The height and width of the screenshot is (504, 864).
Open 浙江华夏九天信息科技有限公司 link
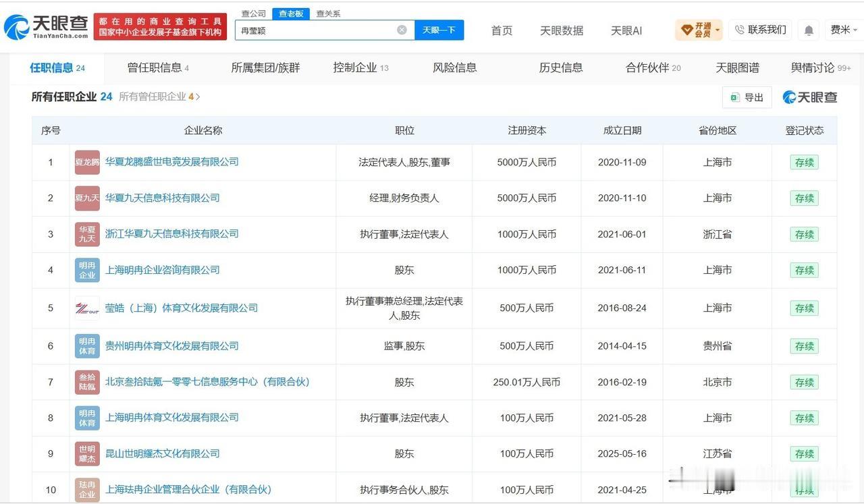[172, 233]
